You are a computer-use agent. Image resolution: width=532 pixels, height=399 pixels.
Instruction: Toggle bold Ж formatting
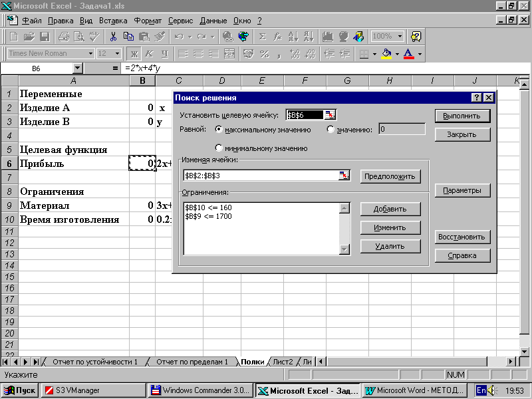tap(134, 54)
